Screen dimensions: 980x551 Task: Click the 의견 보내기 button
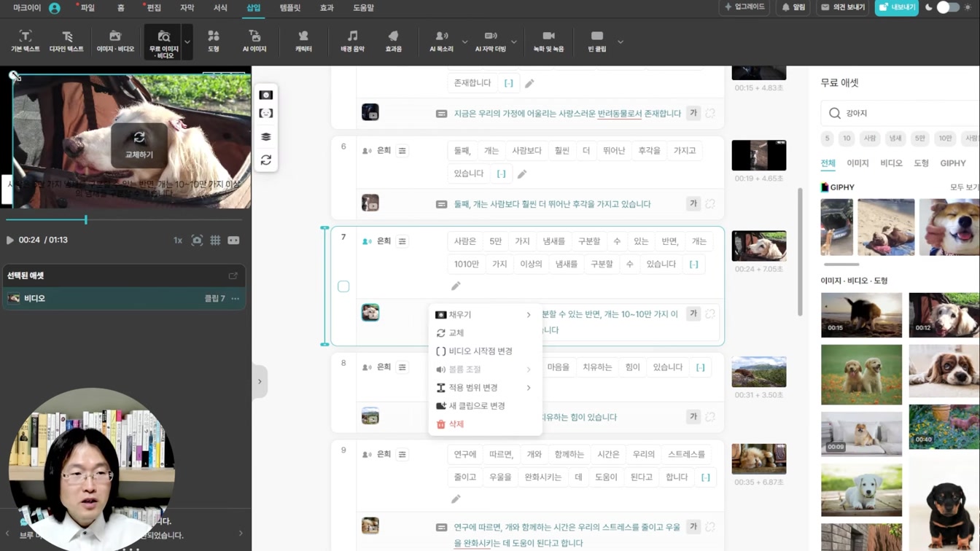[x=843, y=7]
